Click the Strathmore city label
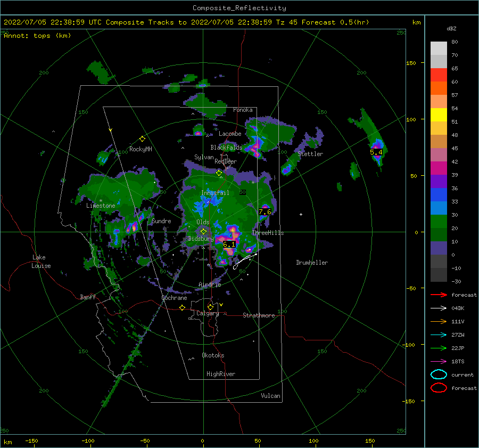Viewport: 479px width, 448px height. [x=259, y=315]
